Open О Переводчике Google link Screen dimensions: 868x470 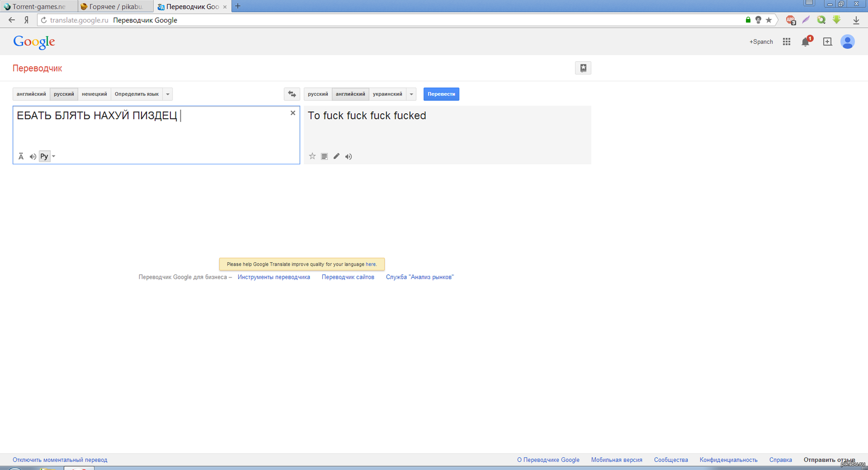pos(548,460)
